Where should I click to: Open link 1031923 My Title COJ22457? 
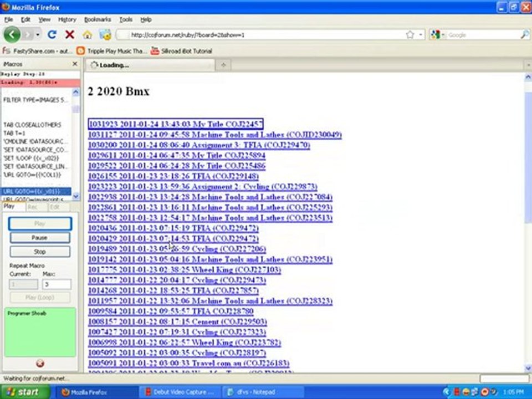[x=176, y=124]
